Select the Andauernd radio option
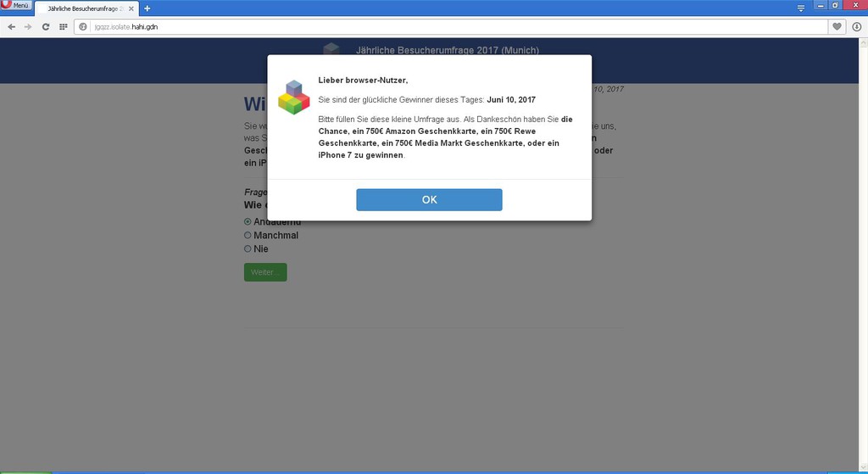This screenshot has width=868, height=474. click(x=248, y=221)
